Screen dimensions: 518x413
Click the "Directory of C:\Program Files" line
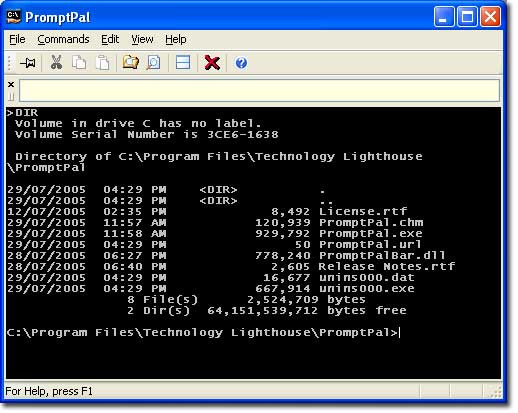[x=219, y=156]
